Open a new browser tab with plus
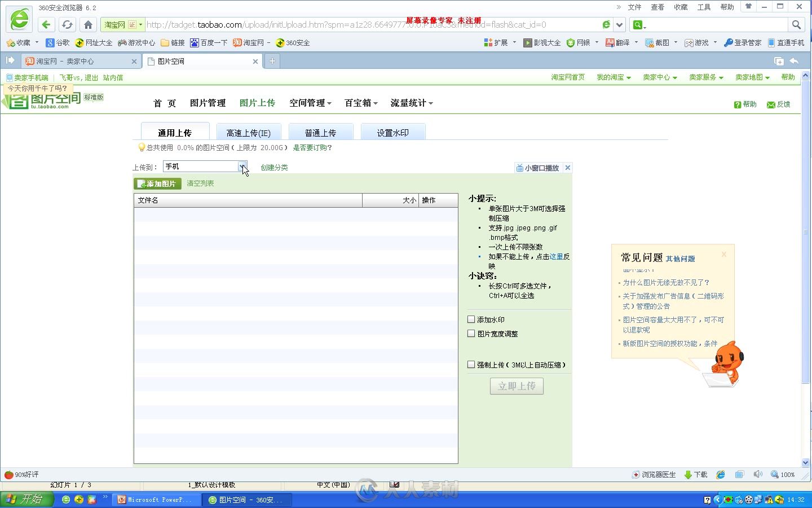The width and height of the screenshot is (812, 508). (x=272, y=61)
